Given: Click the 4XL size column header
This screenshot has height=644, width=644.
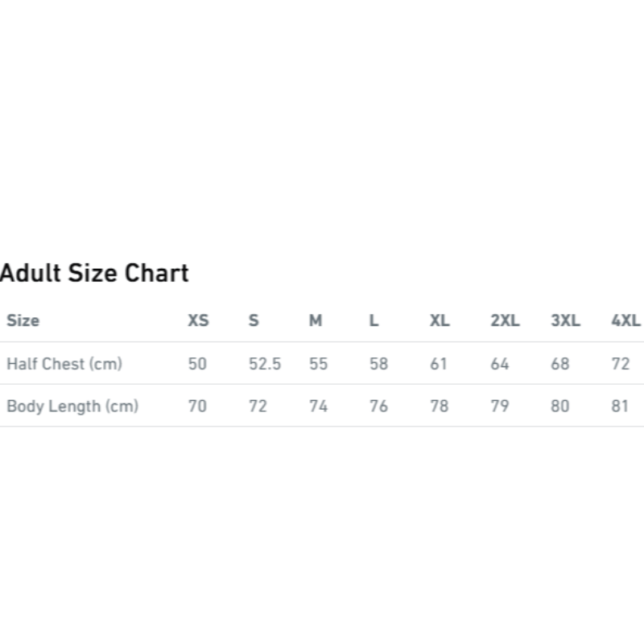Looking at the screenshot, I should 625,320.
